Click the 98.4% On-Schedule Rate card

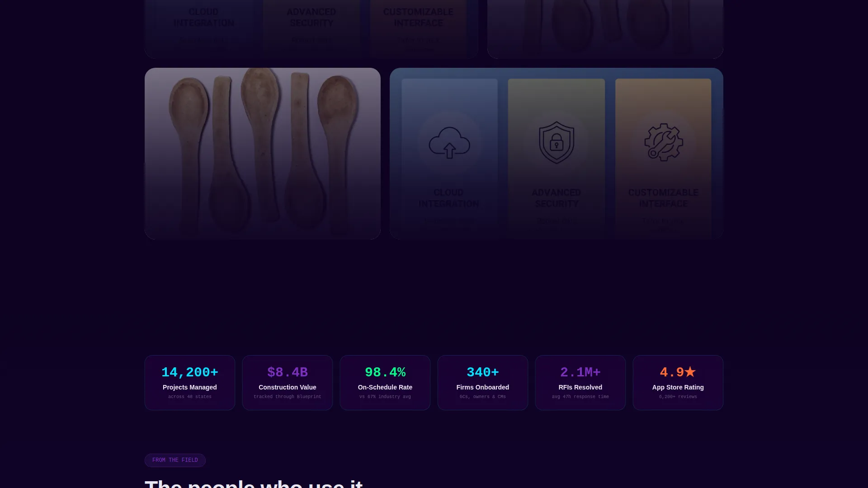coord(385,383)
